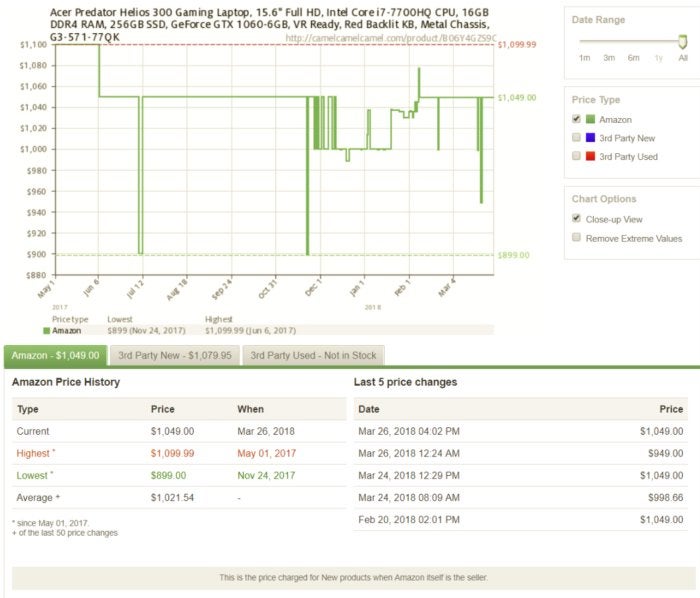The height and width of the screenshot is (598, 700).
Task: Click the Mar 24, 2018 08:09 AM row
Action: [521, 498]
